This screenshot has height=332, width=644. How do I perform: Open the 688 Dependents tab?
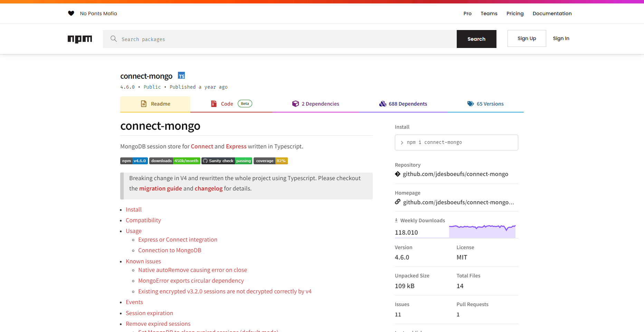click(x=403, y=104)
